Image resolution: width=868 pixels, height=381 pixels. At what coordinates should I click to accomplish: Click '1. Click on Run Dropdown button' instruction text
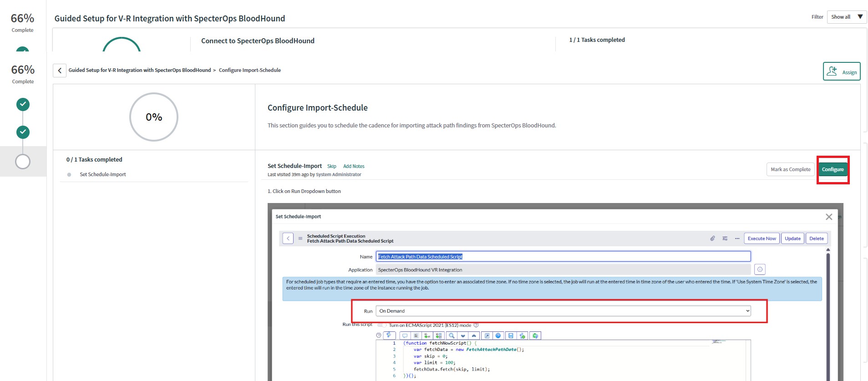click(304, 191)
